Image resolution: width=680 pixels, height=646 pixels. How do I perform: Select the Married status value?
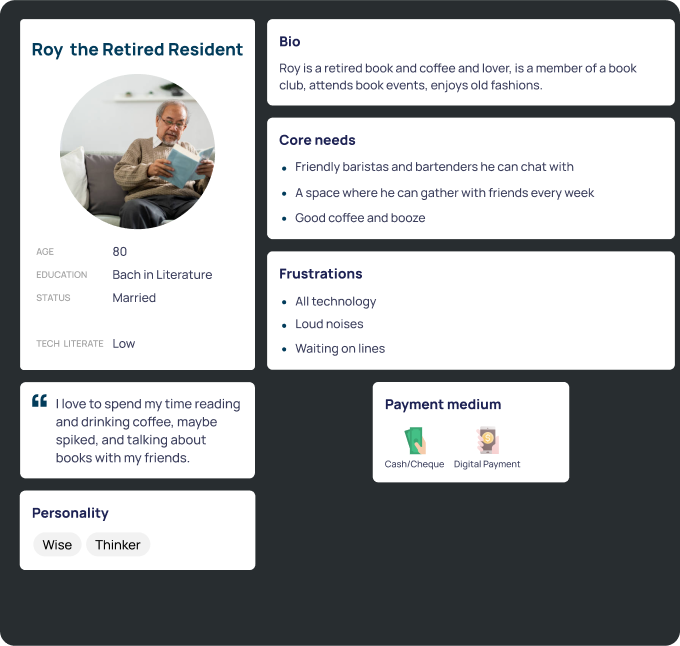click(x=134, y=298)
